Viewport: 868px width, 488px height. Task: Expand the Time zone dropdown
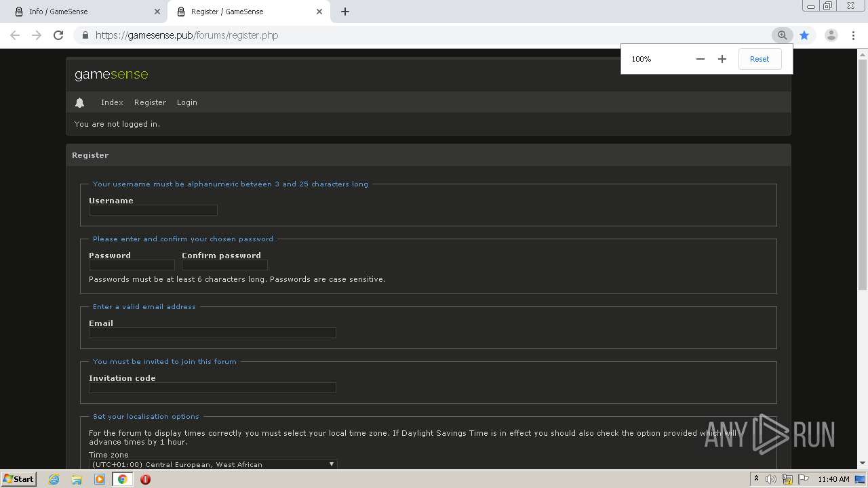[213, 464]
